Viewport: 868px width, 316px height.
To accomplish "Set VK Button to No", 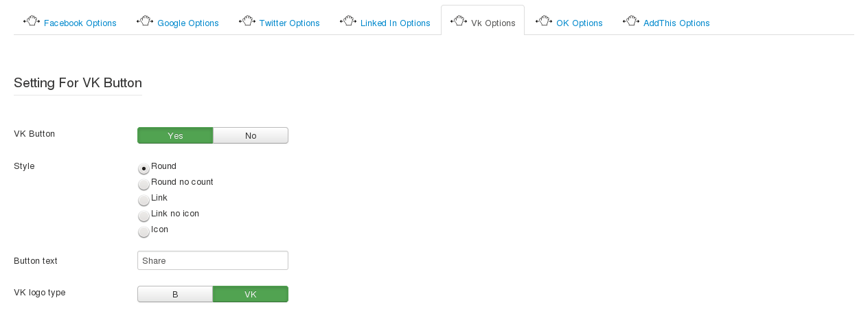I will (251, 135).
